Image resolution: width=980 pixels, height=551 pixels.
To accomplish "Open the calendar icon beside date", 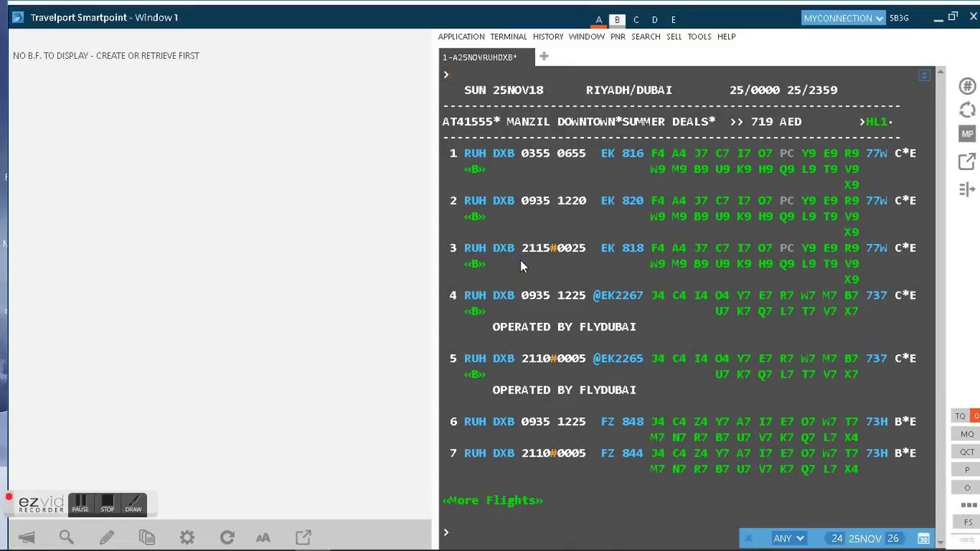I will (923, 539).
